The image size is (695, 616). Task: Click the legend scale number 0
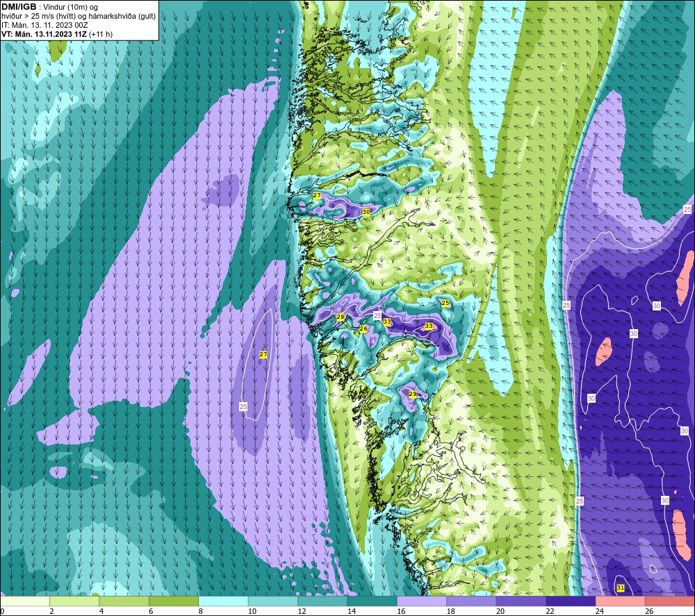coord(2,611)
